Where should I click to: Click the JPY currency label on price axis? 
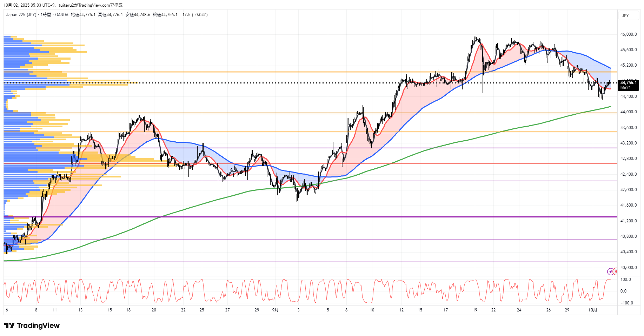[x=625, y=16]
